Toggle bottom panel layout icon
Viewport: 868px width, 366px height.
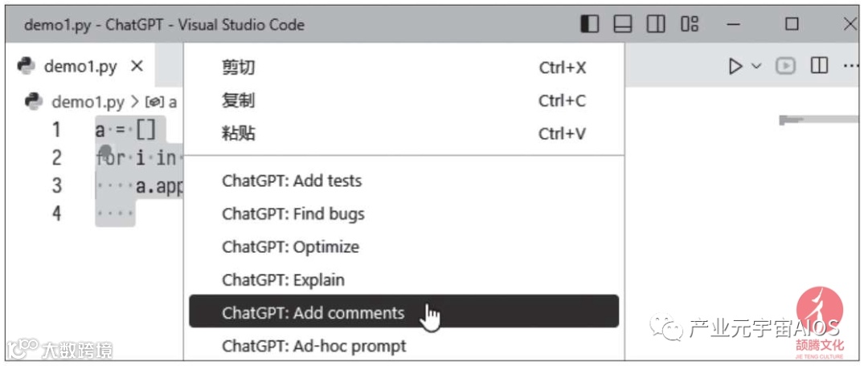tap(623, 24)
